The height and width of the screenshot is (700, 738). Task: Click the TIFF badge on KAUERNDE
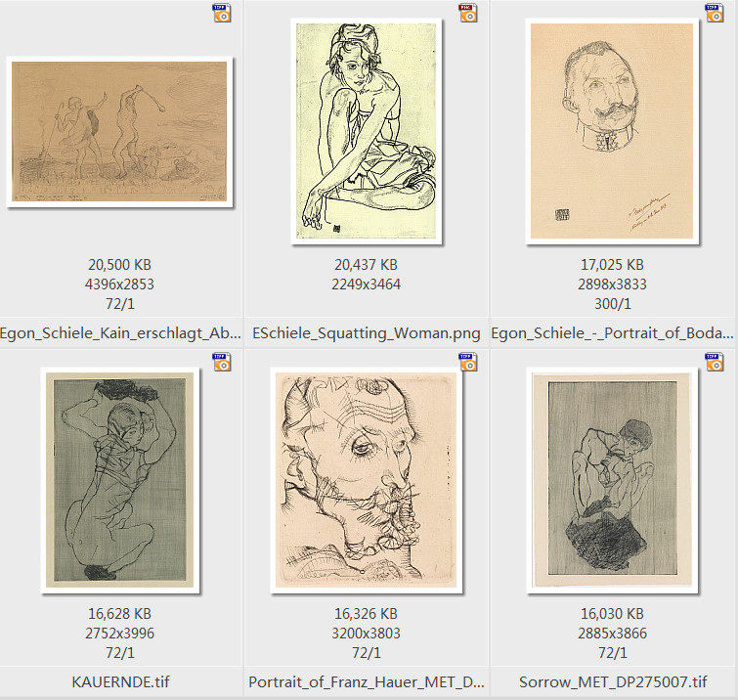(x=222, y=362)
